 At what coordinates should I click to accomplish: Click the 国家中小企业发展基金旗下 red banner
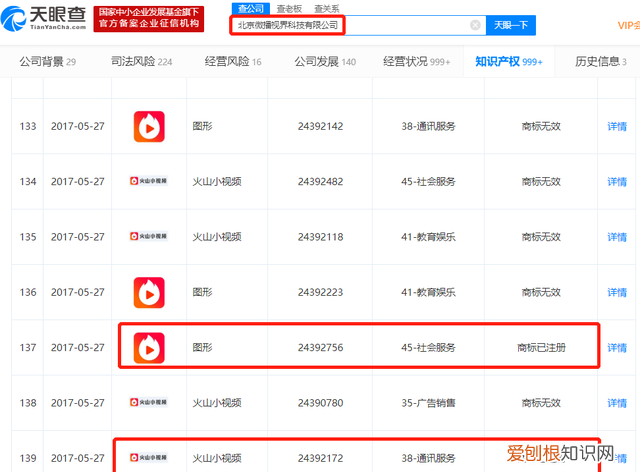pyautogui.click(x=149, y=19)
